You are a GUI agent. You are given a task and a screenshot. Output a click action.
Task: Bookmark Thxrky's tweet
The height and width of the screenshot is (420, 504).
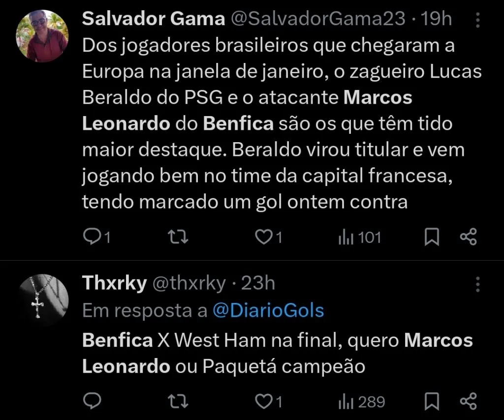(x=431, y=401)
